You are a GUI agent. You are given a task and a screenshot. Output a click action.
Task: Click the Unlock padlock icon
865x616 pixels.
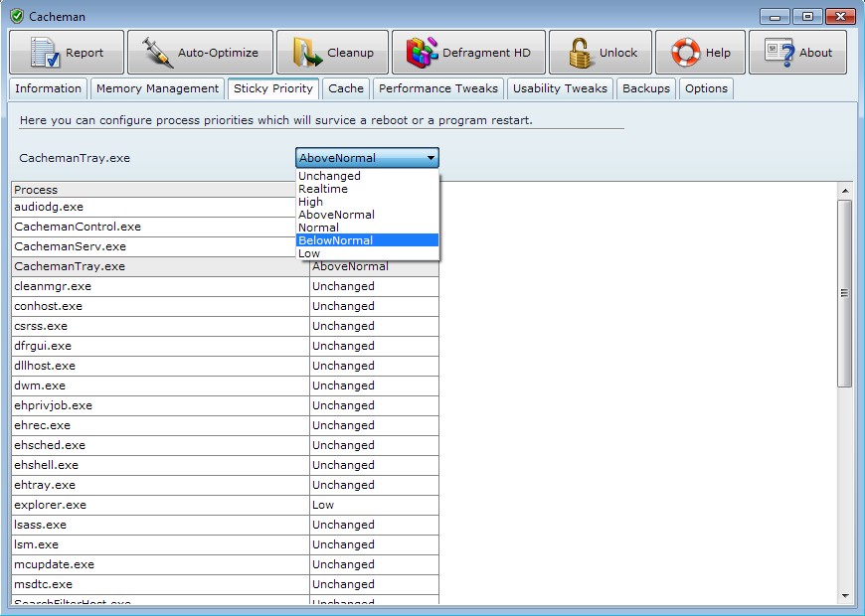(x=581, y=53)
